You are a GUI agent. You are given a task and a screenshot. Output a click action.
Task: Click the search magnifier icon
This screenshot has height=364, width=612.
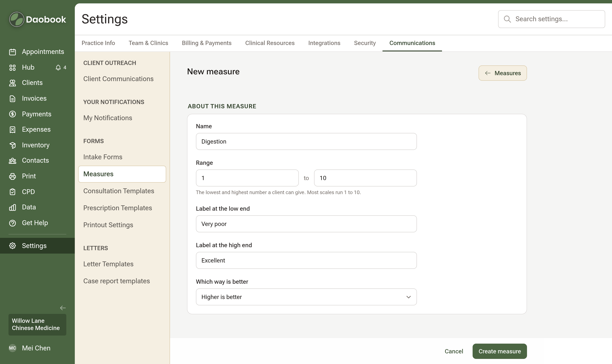pos(507,19)
